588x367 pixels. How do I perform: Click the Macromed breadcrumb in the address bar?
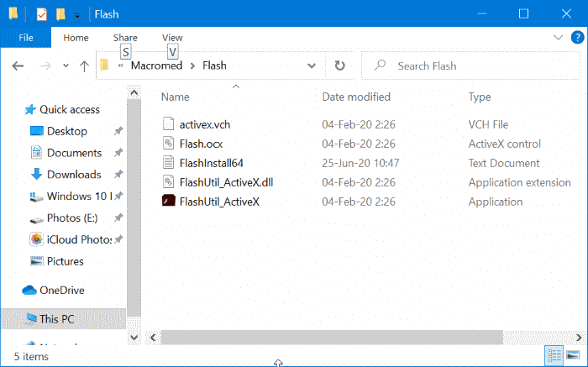pos(156,66)
